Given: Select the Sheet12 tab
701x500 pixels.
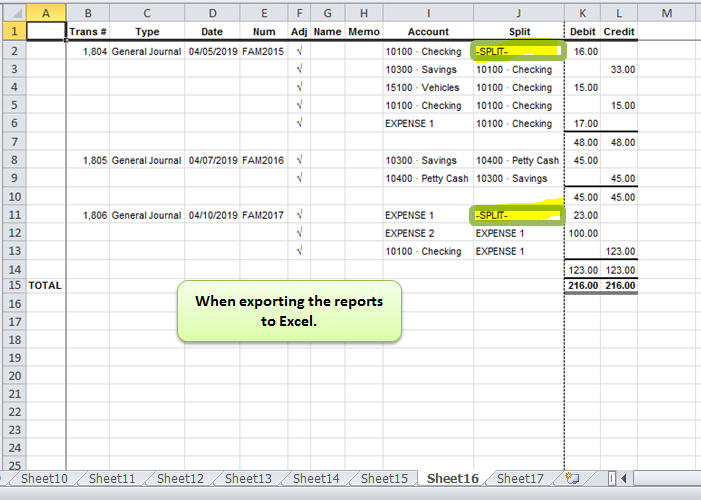Looking at the screenshot, I should tap(180, 479).
